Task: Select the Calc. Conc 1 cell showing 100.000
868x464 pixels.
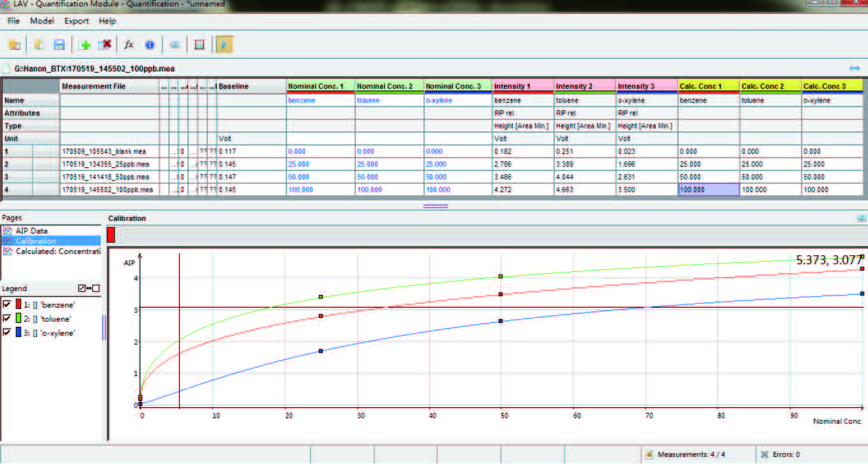Action: [708, 190]
